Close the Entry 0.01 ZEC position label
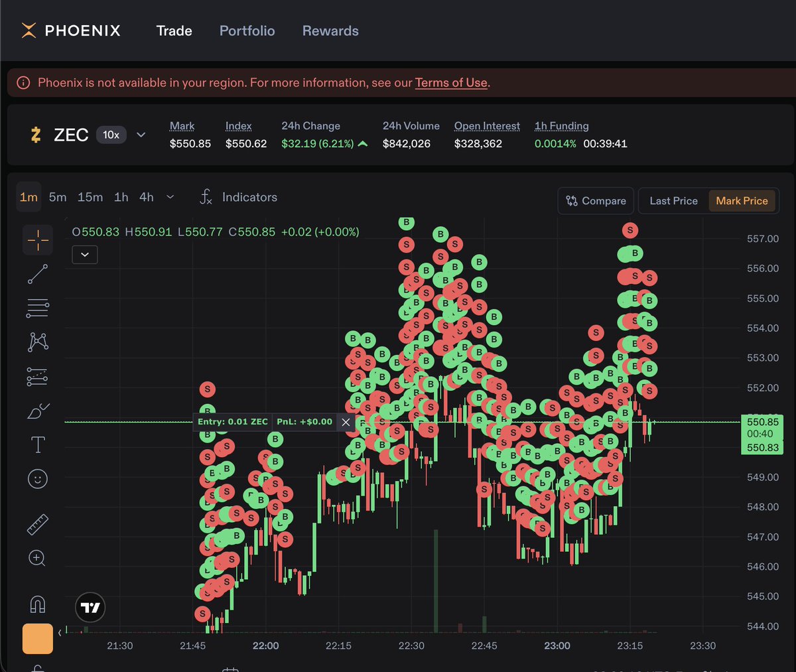The width and height of the screenshot is (796, 672). click(346, 422)
